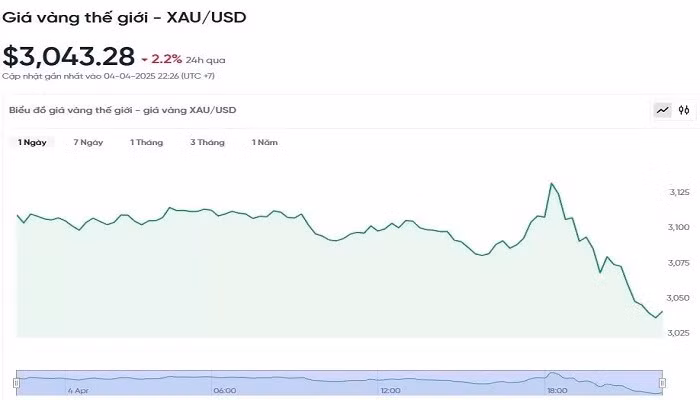Select the 1 Năm time range
This screenshot has width=700, height=400.
[265, 142]
